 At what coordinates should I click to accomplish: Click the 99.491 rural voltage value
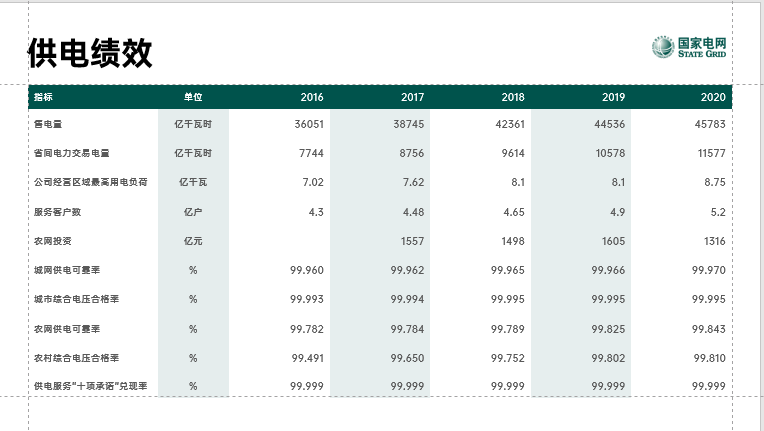308,358
